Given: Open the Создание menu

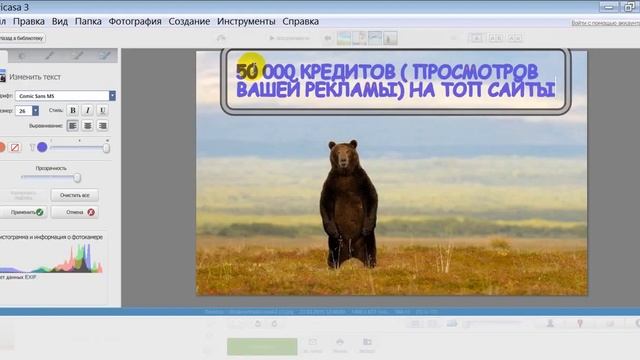Looking at the screenshot, I should pos(189,21).
